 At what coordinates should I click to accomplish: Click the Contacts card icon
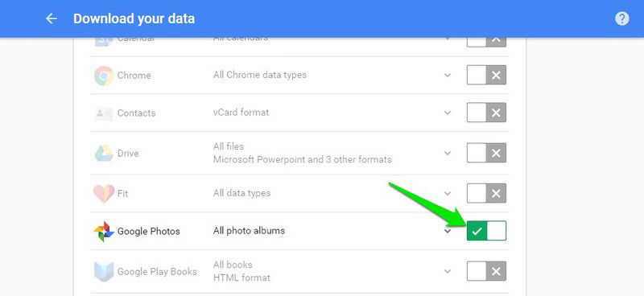point(104,113)
